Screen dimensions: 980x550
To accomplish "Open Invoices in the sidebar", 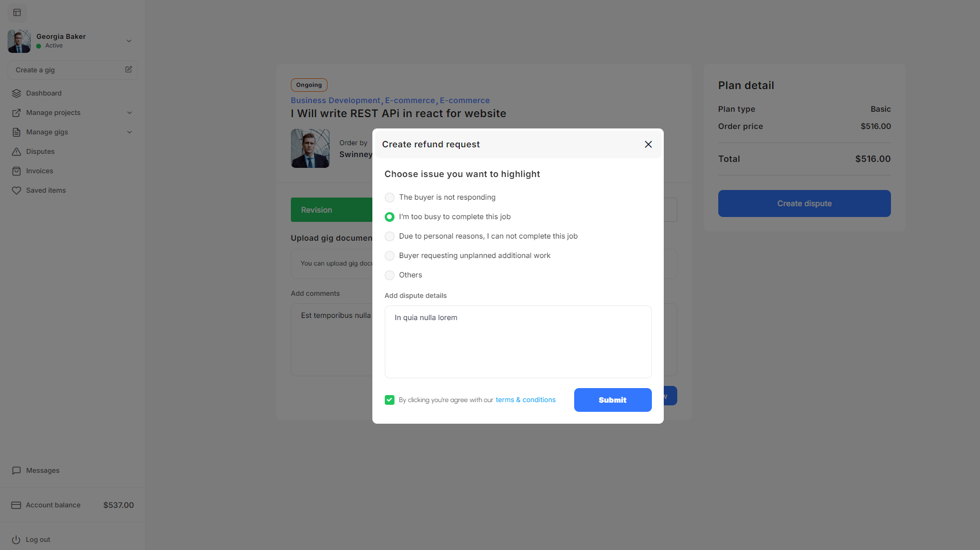I will coord(39,171).
